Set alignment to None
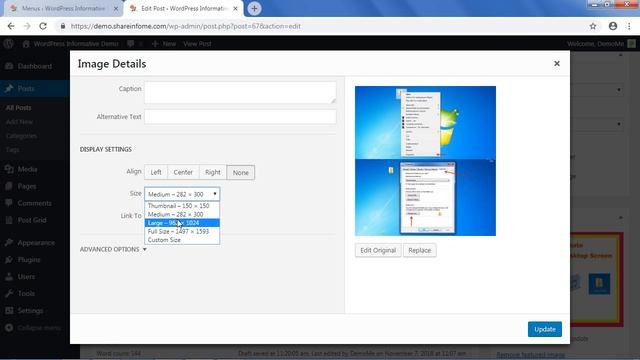Viewport: 640px width, 360px height. (x=241, y=172)
